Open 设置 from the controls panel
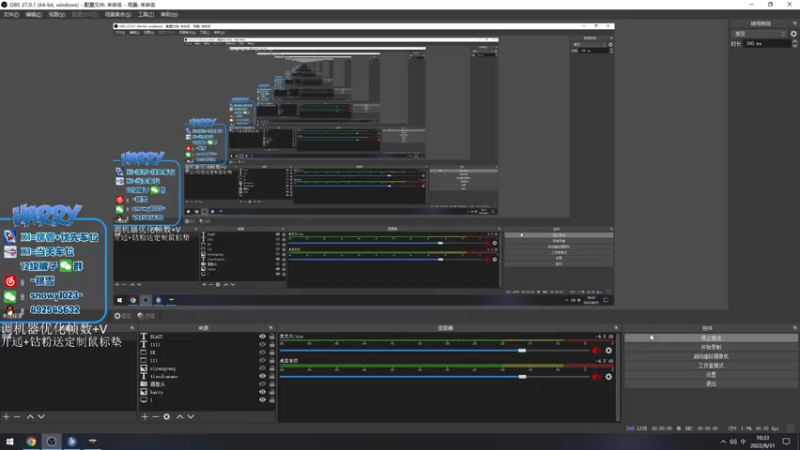The width and height of the screenshot is (800, 450). point(711,374)
